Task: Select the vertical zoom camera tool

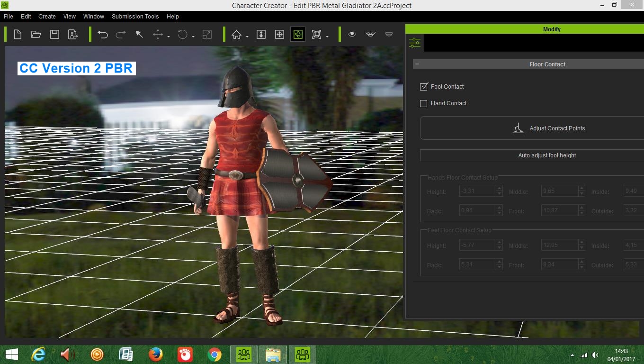Action: point(261,35)
